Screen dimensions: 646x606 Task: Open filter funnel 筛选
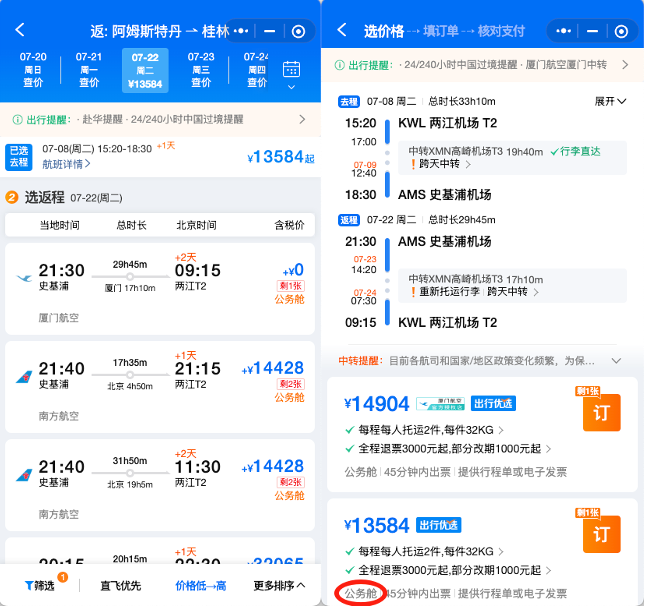(40, 585)
